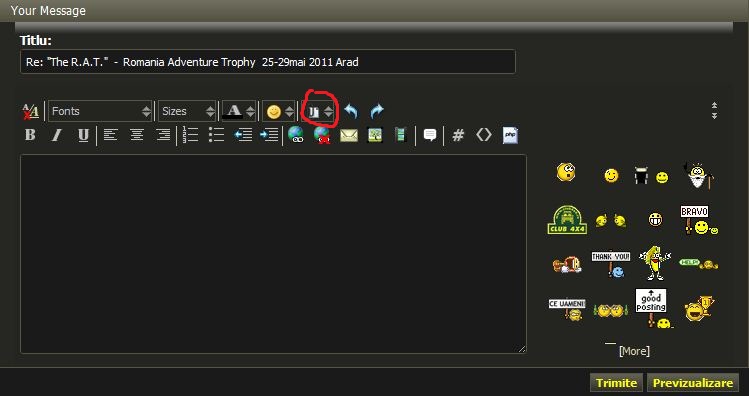
Task: Insert the HELP sign smiley
Action: [x=698, y=263]
